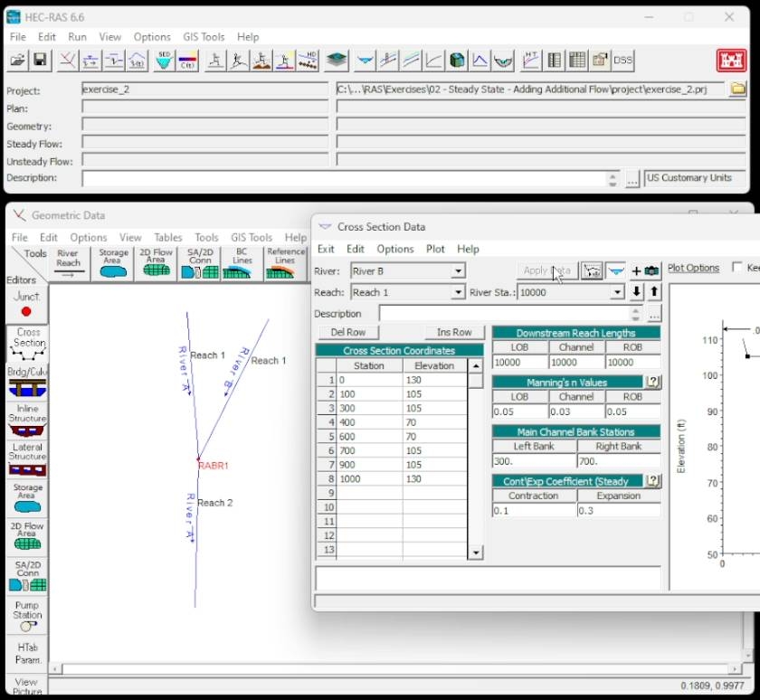760x700 pixels.
Task: Open the Plot menu in Cross Section Data
Action: click(435, 249)
